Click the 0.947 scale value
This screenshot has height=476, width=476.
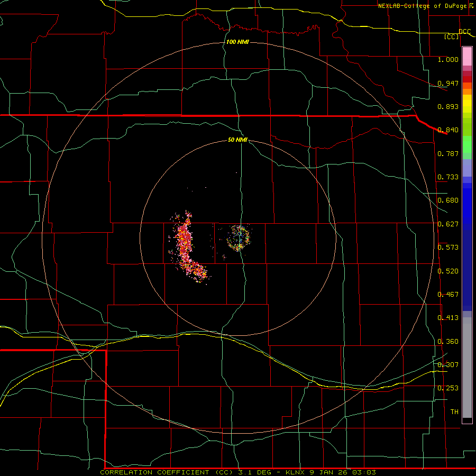pyautogui.click(x=448, y=83)
